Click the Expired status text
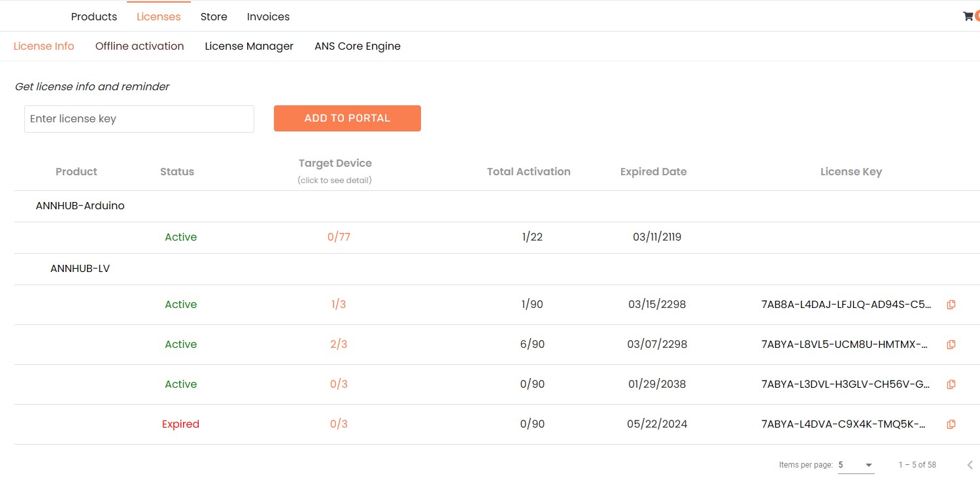The image size is (980, 478). 180,424
